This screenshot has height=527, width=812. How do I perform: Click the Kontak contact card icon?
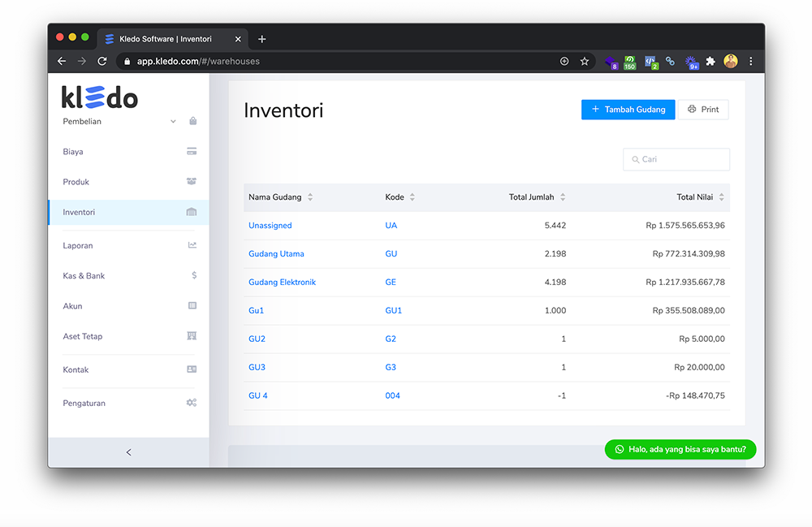[x=192, y=369]
